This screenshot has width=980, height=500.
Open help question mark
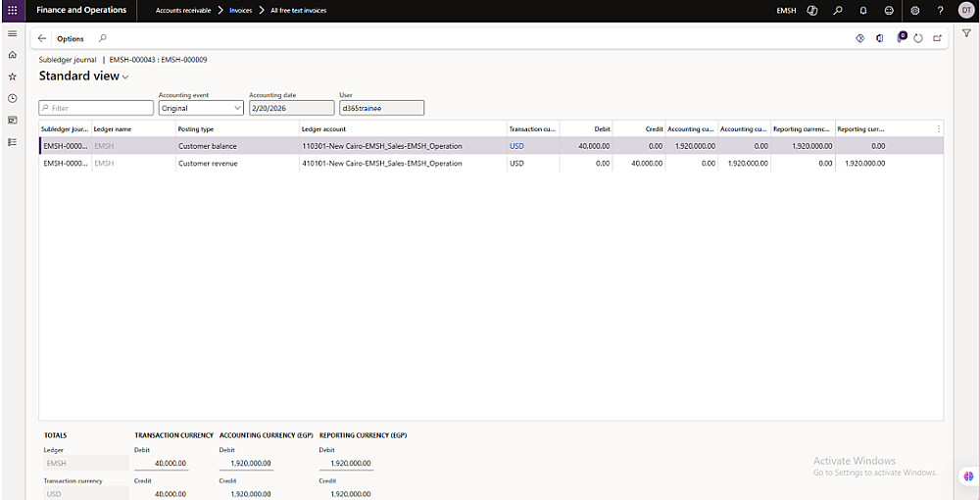click(940, 10)
